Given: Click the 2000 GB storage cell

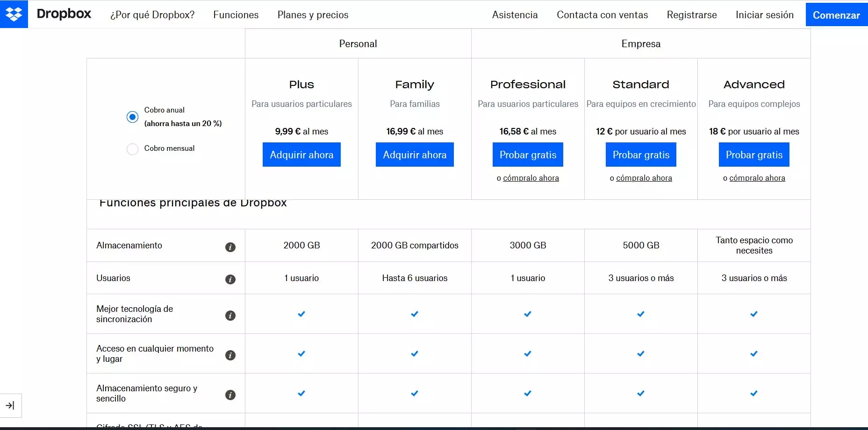Looking at the screenshot, I should click(x=301, y=246).
